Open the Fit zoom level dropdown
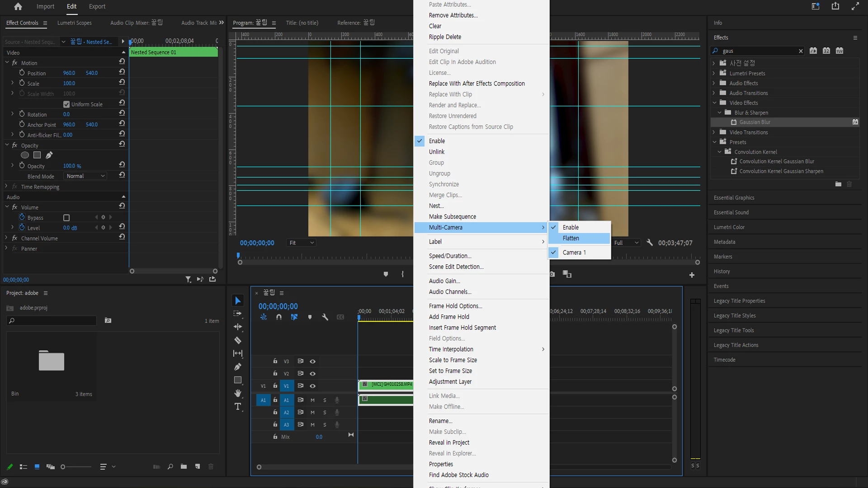 point(301,243)
